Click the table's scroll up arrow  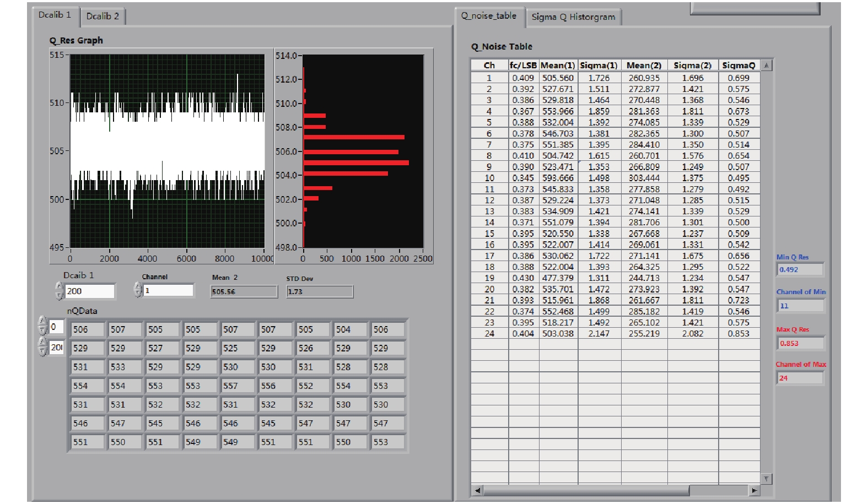click(766, 66)
